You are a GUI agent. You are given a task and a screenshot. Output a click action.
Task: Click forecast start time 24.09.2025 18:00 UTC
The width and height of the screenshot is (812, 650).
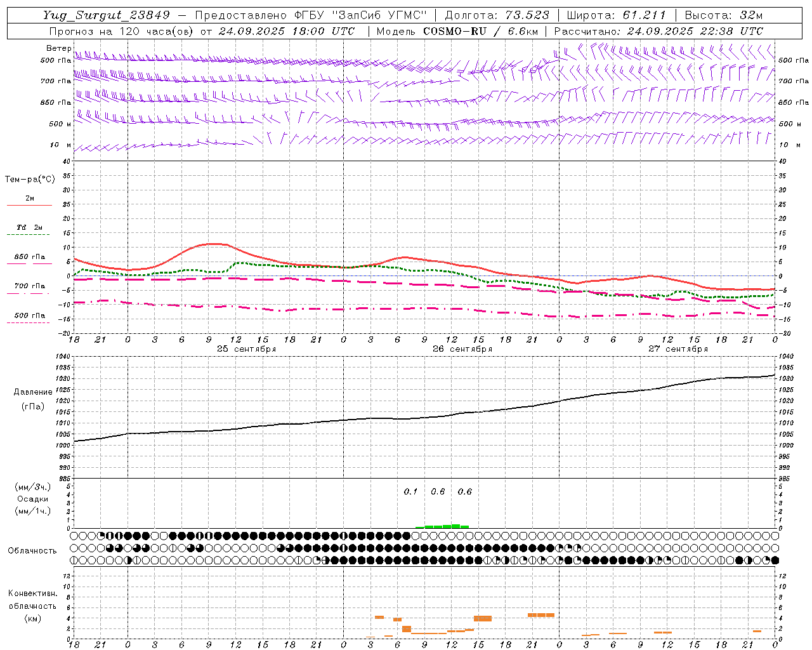(x=287, y=31)
